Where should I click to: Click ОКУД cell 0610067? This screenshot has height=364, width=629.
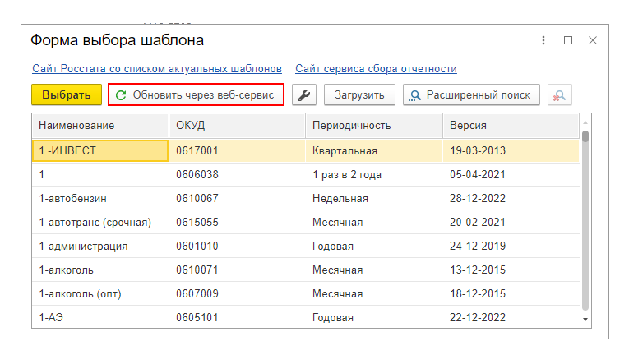(x=237, y=199)
